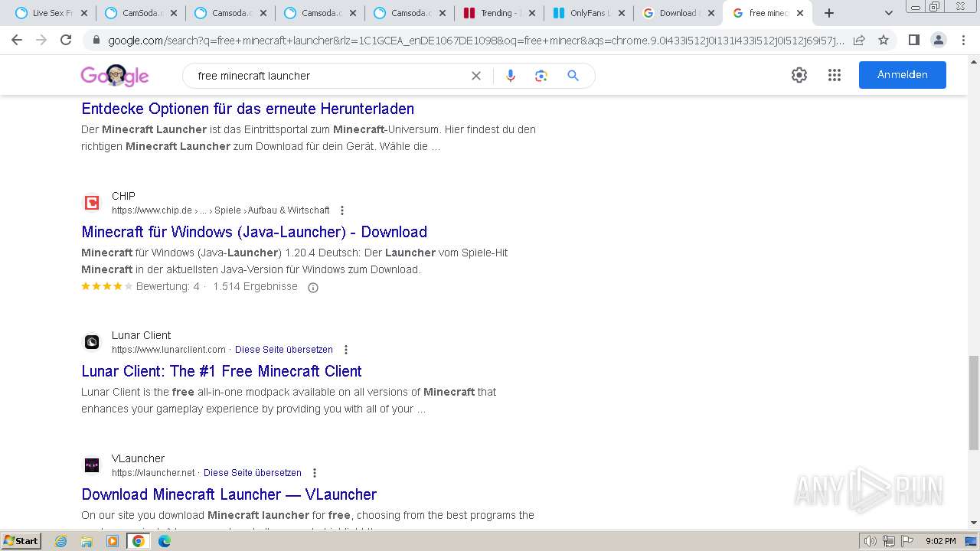
Task: Click the Anmelden sign-in button
Action: click(x=903, y=75)
